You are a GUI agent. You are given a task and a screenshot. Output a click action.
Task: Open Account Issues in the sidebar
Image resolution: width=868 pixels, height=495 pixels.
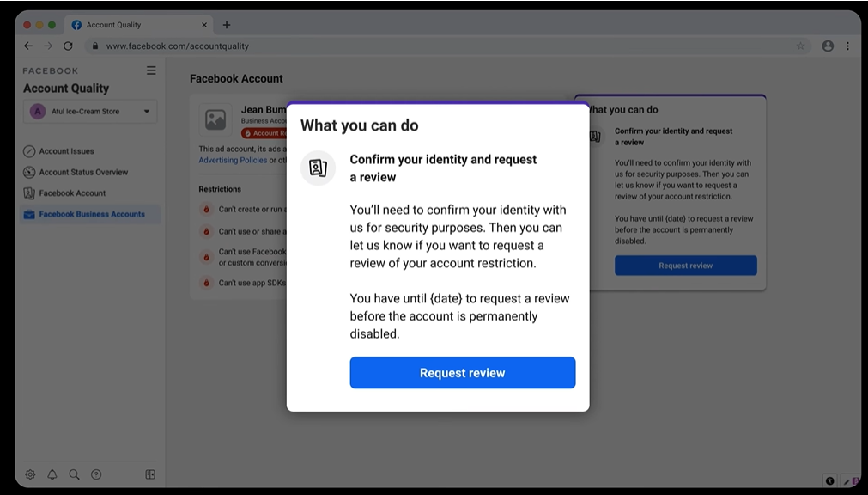pyautogui.click(x=66, y=150)
